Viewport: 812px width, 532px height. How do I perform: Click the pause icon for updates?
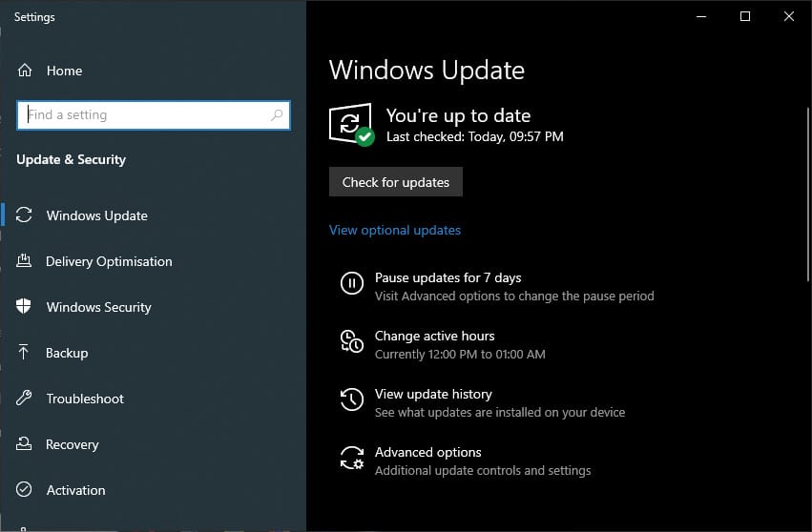point(351,283)
